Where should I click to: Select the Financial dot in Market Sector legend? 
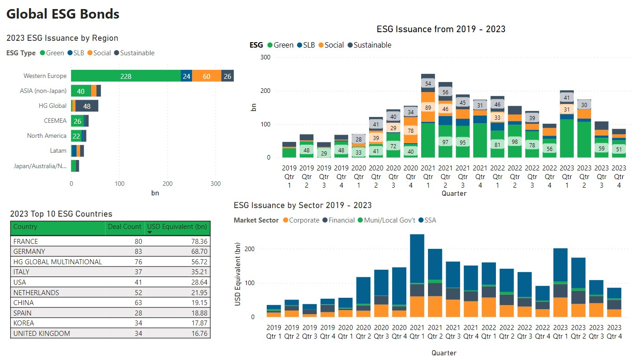[325, 220]
